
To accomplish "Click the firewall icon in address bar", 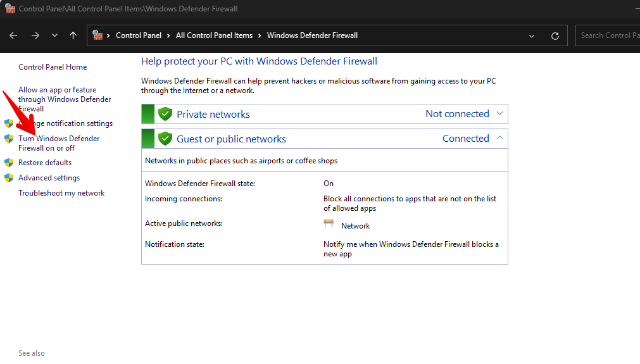I will point(97,35).
